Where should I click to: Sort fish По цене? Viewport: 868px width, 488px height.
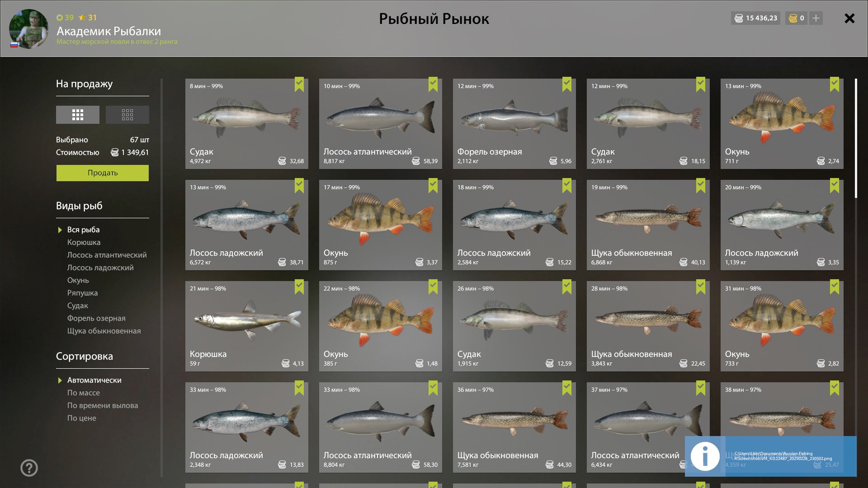pos(81,418)
